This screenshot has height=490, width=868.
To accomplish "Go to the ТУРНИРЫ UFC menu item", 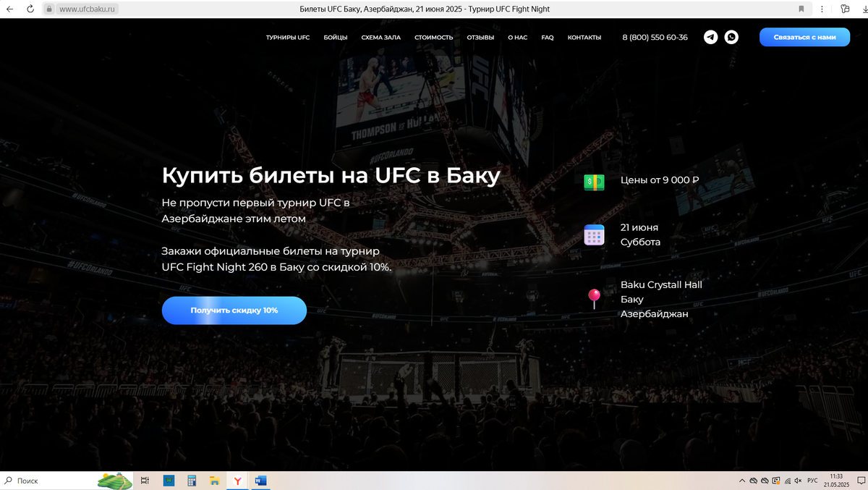I will 287,38.
